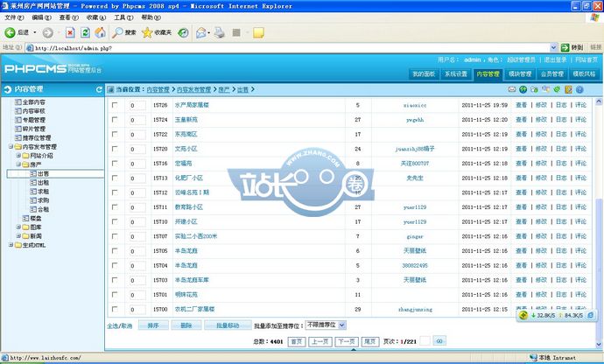Expand the 网站介绍 tree folder
This screenshot has width=604, height=364.
click(x=18, y=155)
